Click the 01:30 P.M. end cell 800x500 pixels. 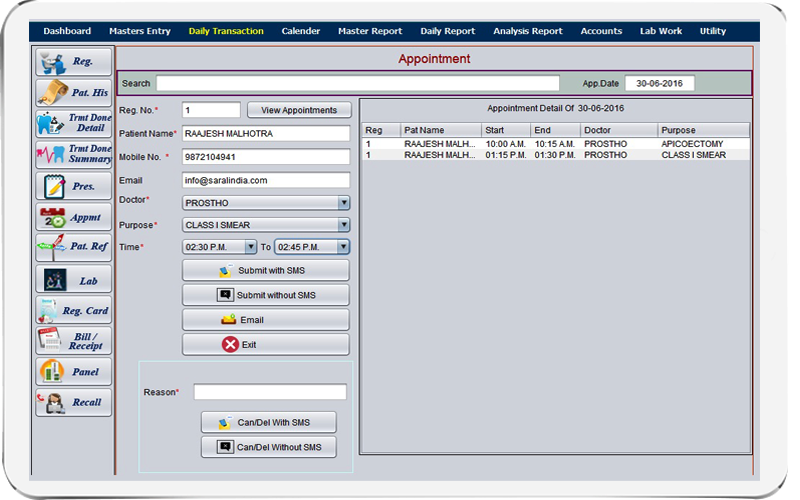[555, 155]
